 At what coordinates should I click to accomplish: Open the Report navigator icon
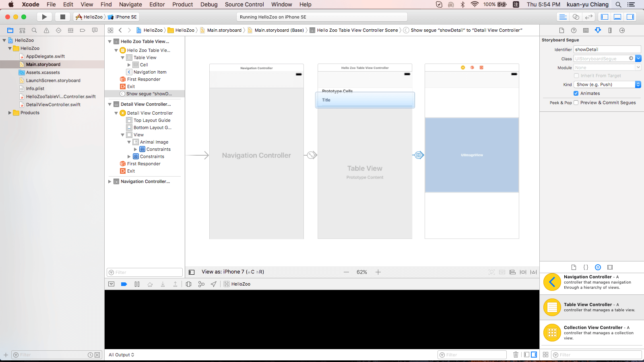(x=95, y=30)
